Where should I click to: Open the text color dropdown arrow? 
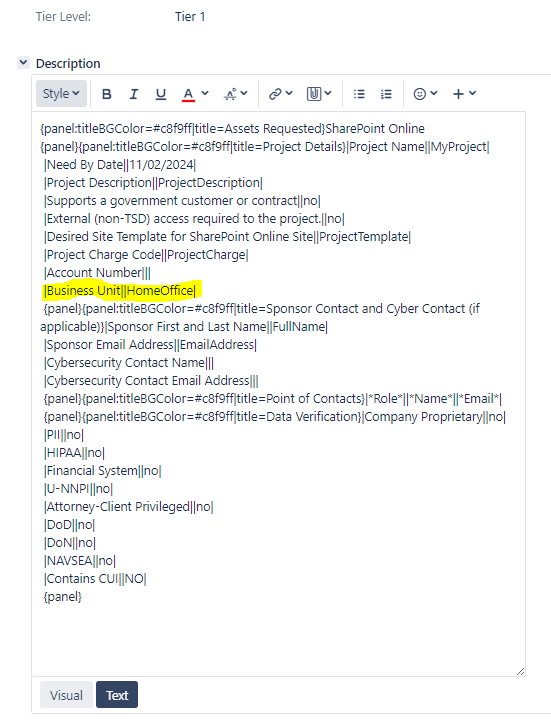click(205, 93)
